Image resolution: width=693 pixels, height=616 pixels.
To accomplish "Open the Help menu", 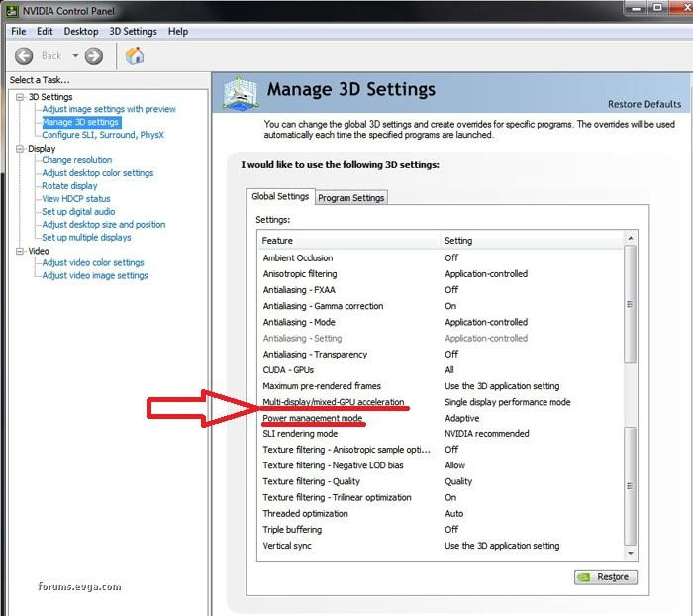I will (178, 32).
